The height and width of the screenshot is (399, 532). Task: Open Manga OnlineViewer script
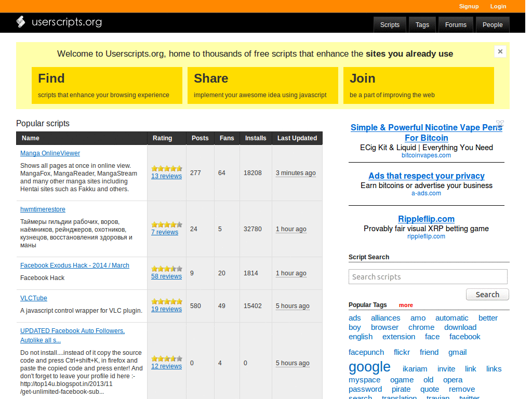50,153
